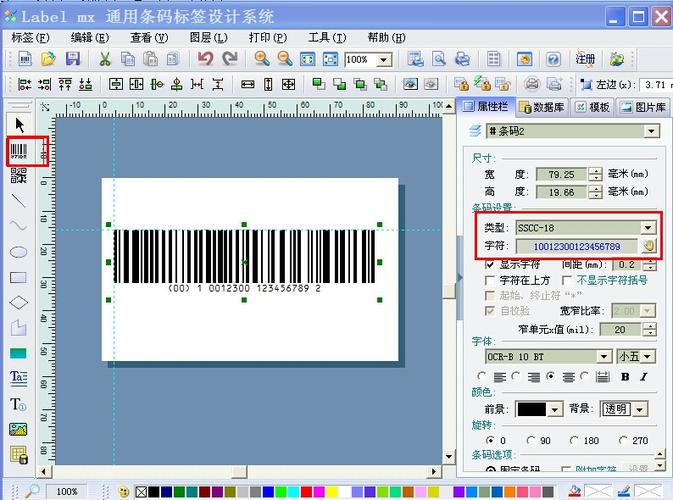Select the rectangle drawing tool
The height and width of the screenshot is (500, 673).
19,277
